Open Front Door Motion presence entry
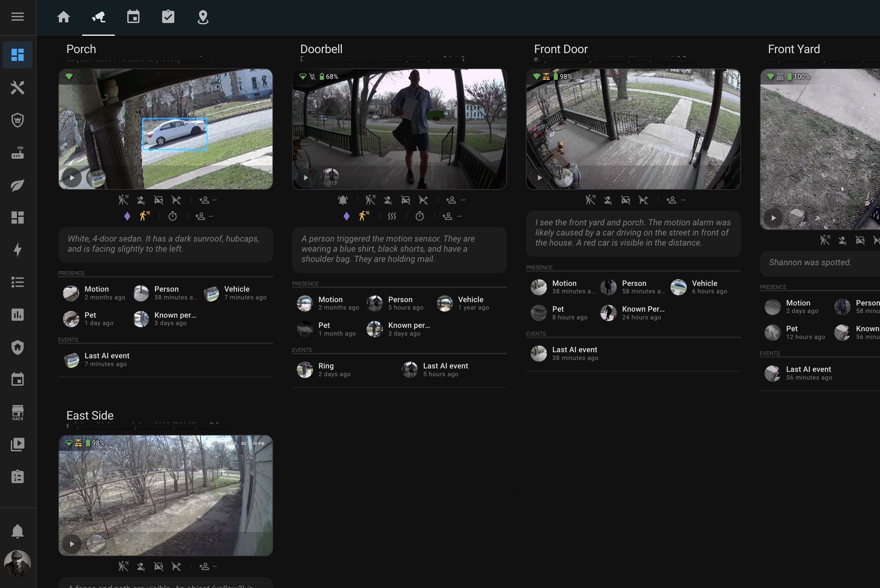Image resolution: width=880 pixels, height=588 pixels. 563,287
